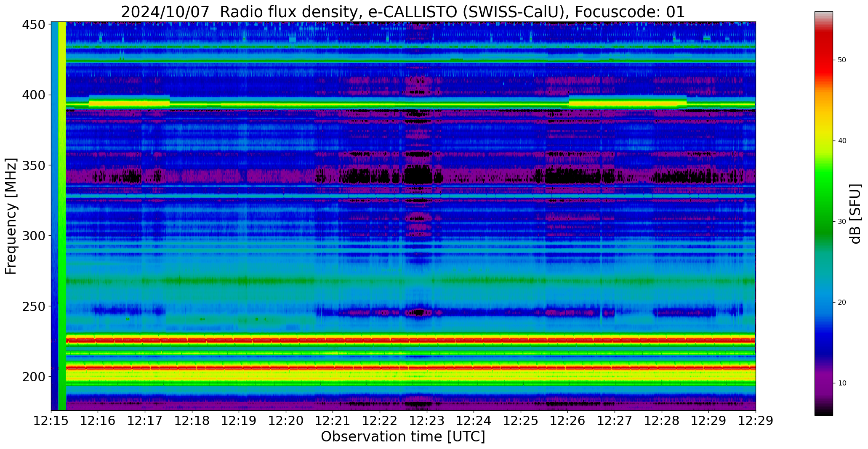
Task: Click the colorbar 30 tick label
Action: 842,222
